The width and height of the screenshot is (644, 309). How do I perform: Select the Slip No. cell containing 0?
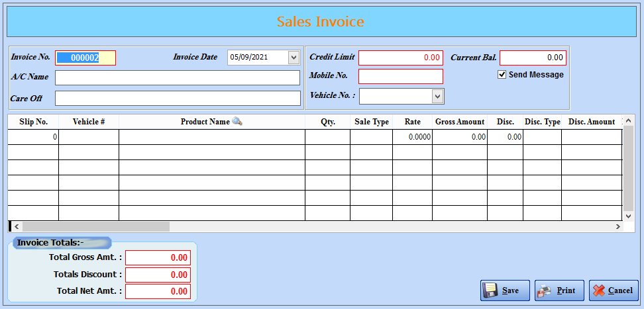(x=33, y=137)
